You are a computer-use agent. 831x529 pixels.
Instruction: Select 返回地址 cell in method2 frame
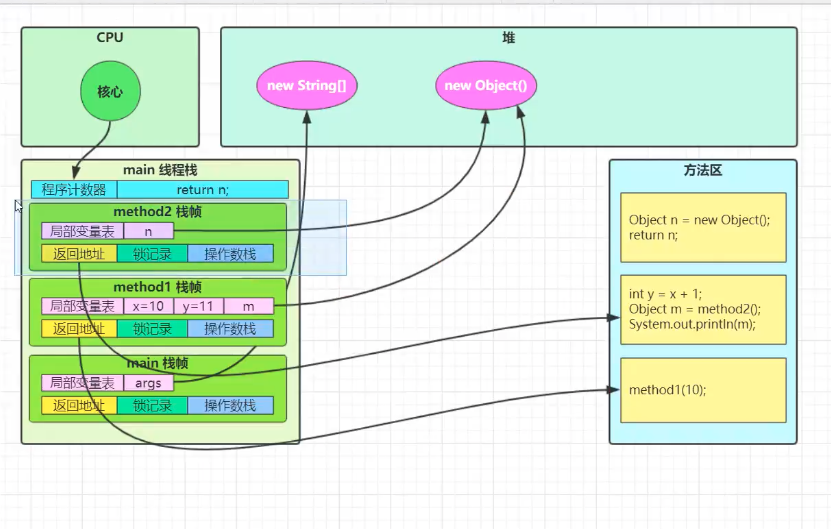point(79,254)
